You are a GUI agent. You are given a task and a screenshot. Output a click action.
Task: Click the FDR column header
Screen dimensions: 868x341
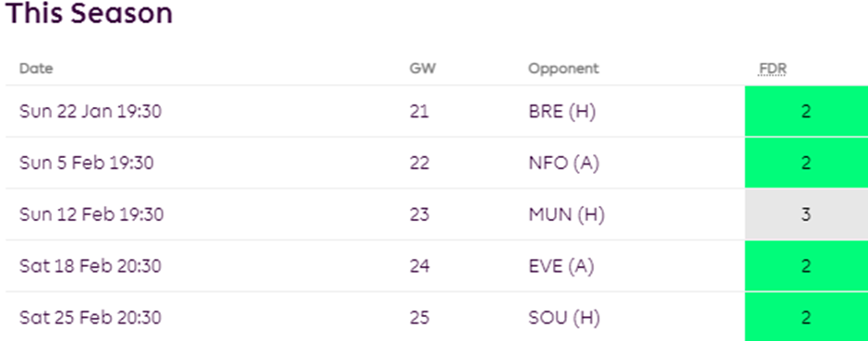773,68
